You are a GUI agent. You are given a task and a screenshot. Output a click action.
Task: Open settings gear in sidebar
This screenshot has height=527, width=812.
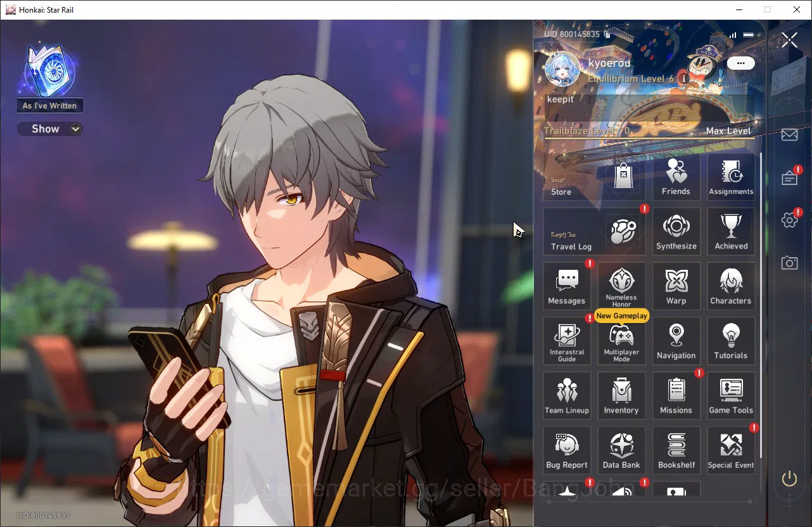click(789, 220)
